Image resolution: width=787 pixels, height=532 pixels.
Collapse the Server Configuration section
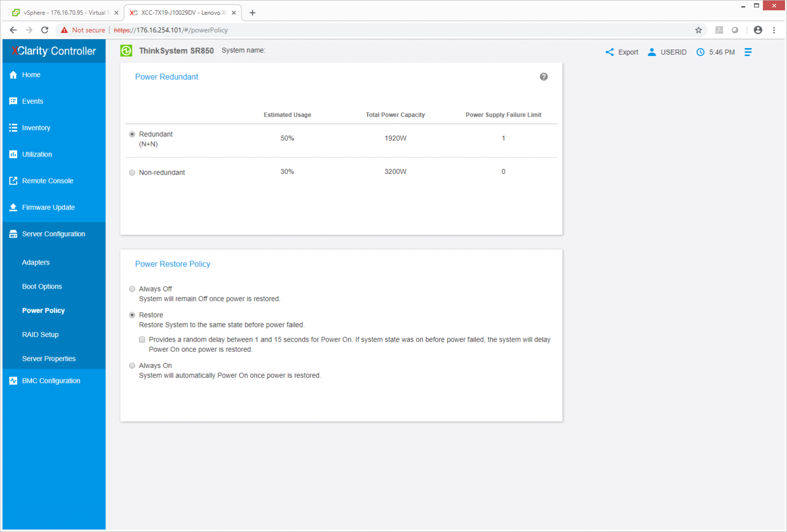pyautogui.click(x=53, y=234)
